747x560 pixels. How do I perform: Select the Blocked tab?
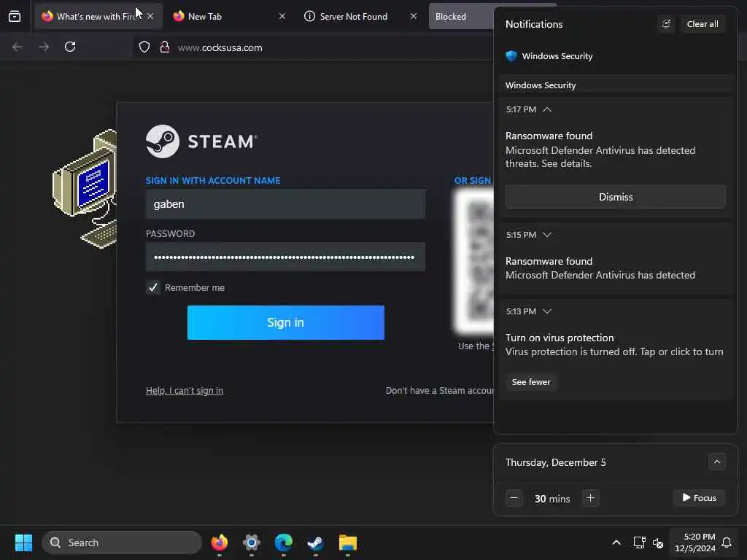(461, 16)
